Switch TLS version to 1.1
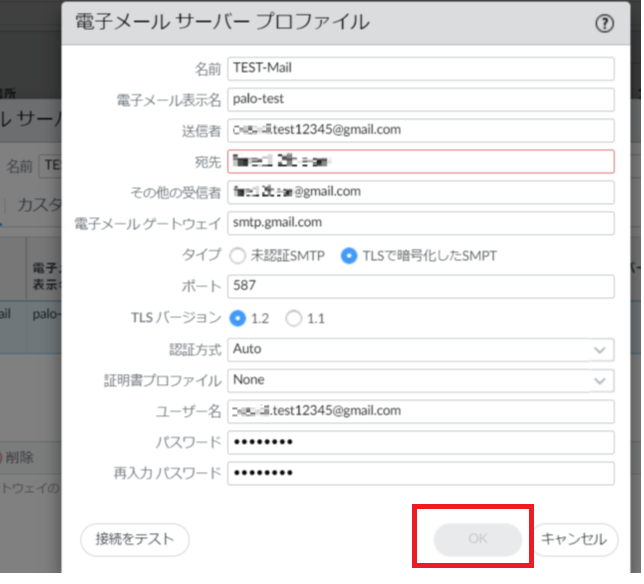This screenshot has width=644, height=584. coord(293,319)
